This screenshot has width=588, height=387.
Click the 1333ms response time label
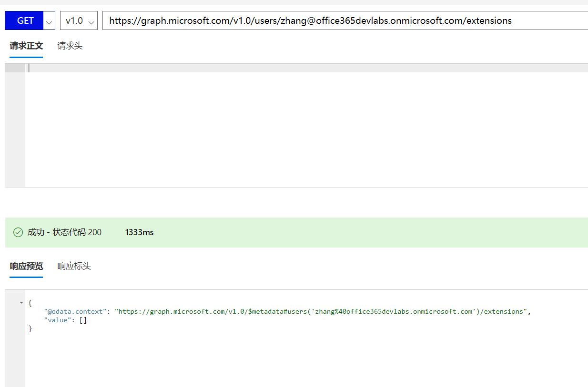click(x=139, y=232)
